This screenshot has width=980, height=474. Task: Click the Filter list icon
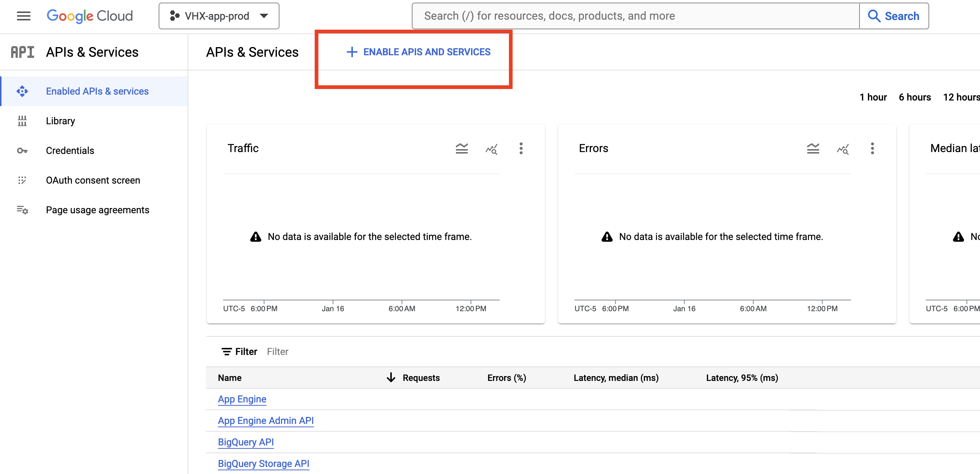pyautogui.click(x=227, y=352)
